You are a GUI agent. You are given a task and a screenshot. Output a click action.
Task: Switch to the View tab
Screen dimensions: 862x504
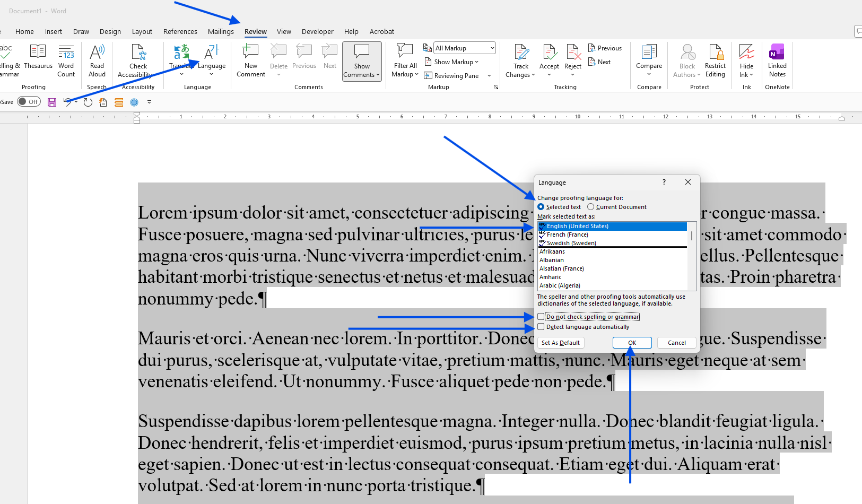tap(284, 32)
